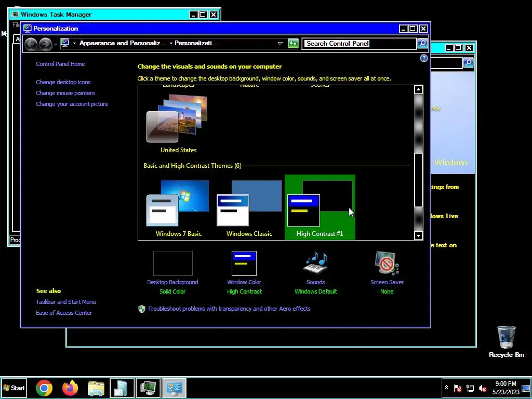Screen dimensions: 532x399
Task: Switch to Task Manager on the taskbar
Action: click(x=148, y=388)
